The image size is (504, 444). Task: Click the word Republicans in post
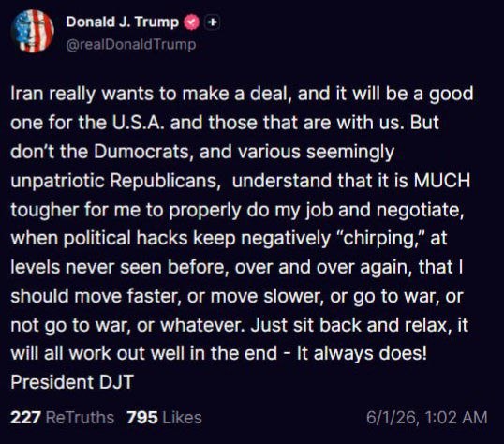tap(165, 181)
